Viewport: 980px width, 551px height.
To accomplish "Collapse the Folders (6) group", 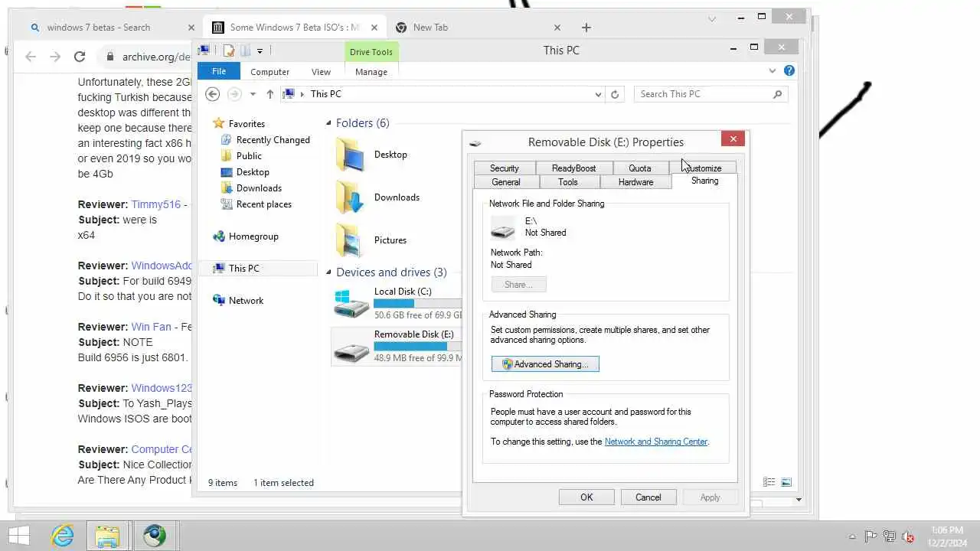I will coord(329,123).
